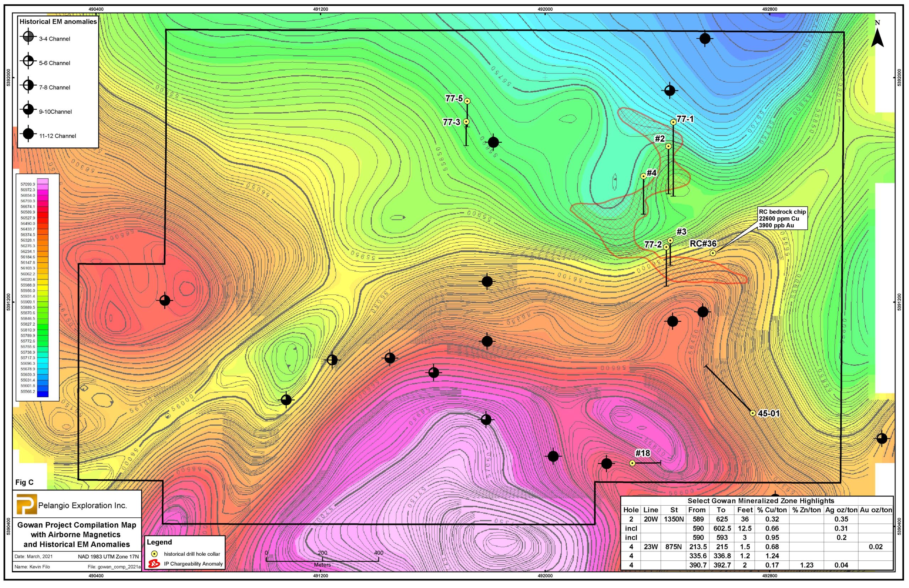Screen dimensions: 909x588
Task: Click the IP Chargeability Anomaly legend symbol
Action: pos(154,563)
